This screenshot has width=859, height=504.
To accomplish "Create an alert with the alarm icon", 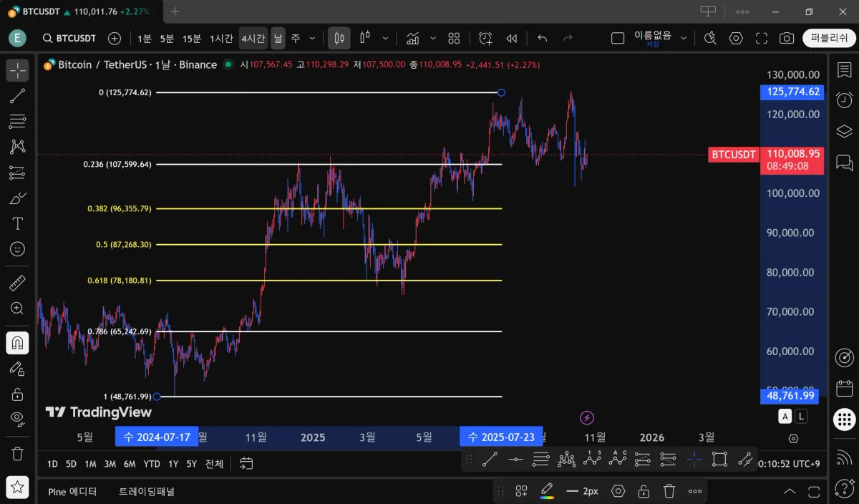I will [x=485, y=38].
